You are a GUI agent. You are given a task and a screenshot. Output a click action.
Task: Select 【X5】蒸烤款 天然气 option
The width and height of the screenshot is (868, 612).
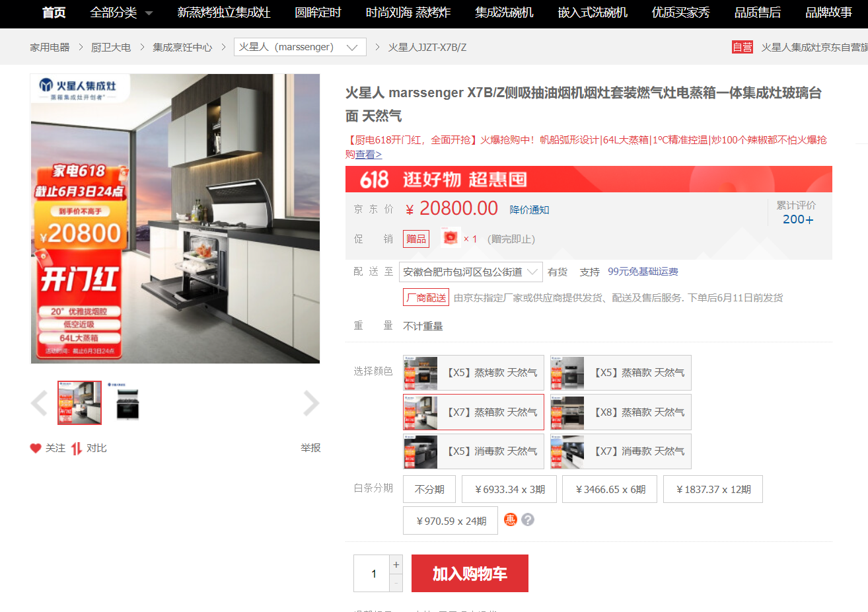(x=474, y=373)
